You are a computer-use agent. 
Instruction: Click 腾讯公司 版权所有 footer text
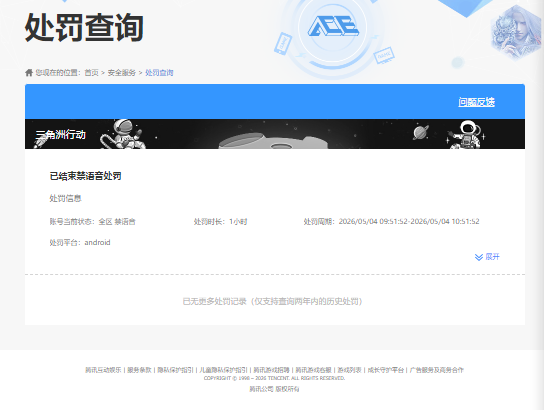[x=274, y=389]
